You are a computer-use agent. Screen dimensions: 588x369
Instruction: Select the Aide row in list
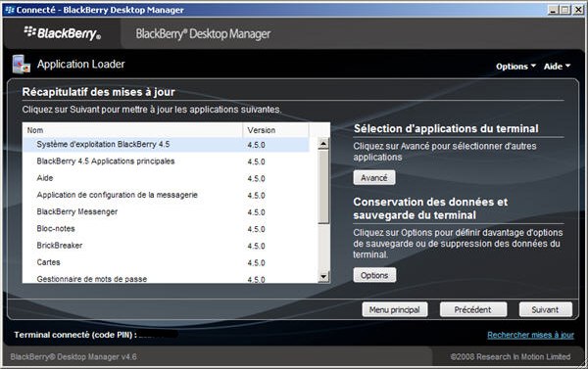click(166, 178)
